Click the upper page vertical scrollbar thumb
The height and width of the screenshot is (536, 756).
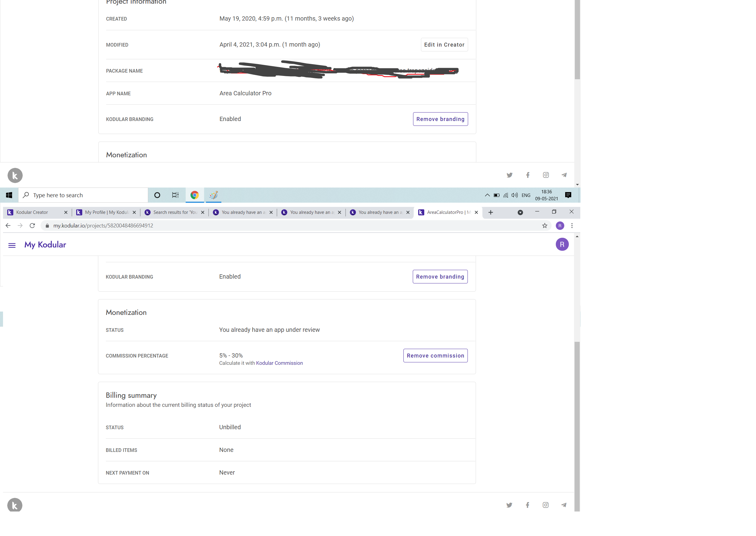[577, 40]
